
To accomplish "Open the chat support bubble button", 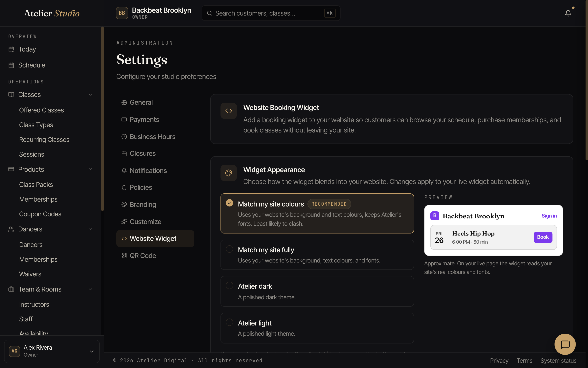I will pyautogui.click(x=565, y=344).
